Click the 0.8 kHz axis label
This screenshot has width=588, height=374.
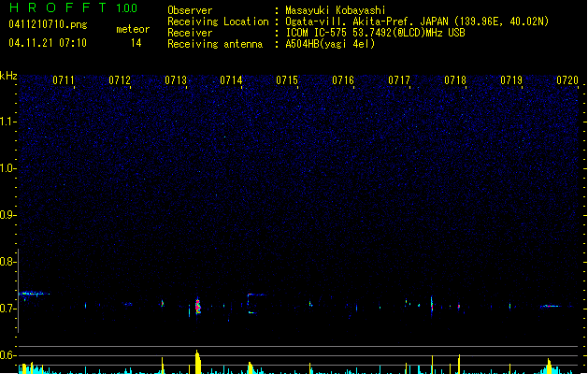click(7, 262)
